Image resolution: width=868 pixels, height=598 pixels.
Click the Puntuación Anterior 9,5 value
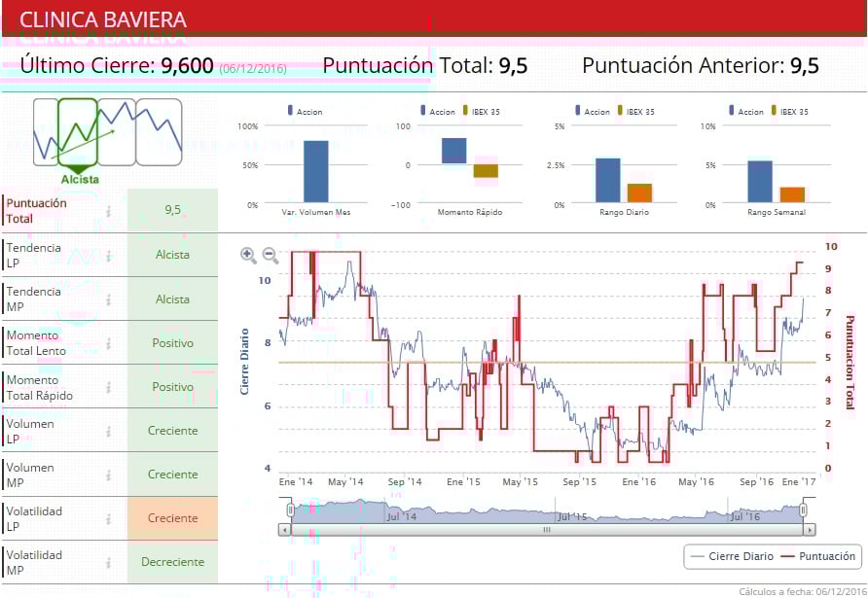pyautogui.click(x=805, y=65)
